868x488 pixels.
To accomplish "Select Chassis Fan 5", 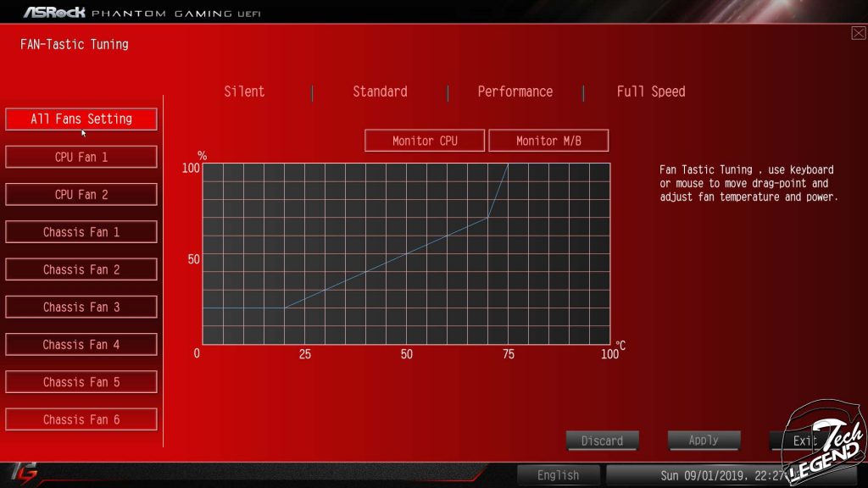I will point(81,382).
